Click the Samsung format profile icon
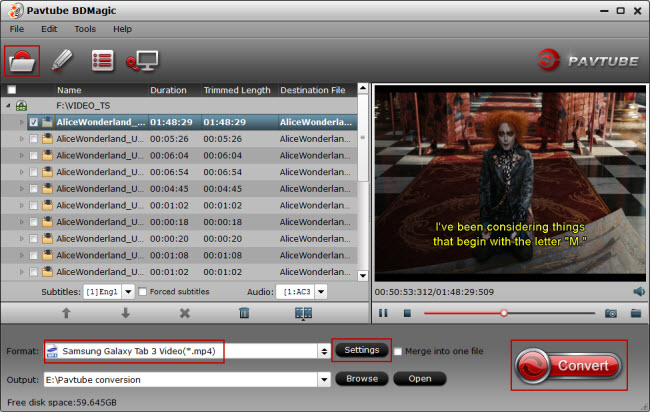Viewport: 650px width, 412px height. coord(52,351)
